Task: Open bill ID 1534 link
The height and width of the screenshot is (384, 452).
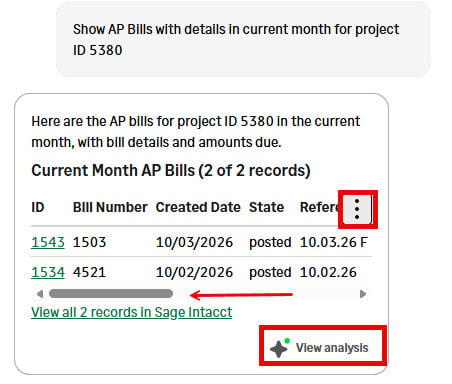Action: [x=48, y=272]
